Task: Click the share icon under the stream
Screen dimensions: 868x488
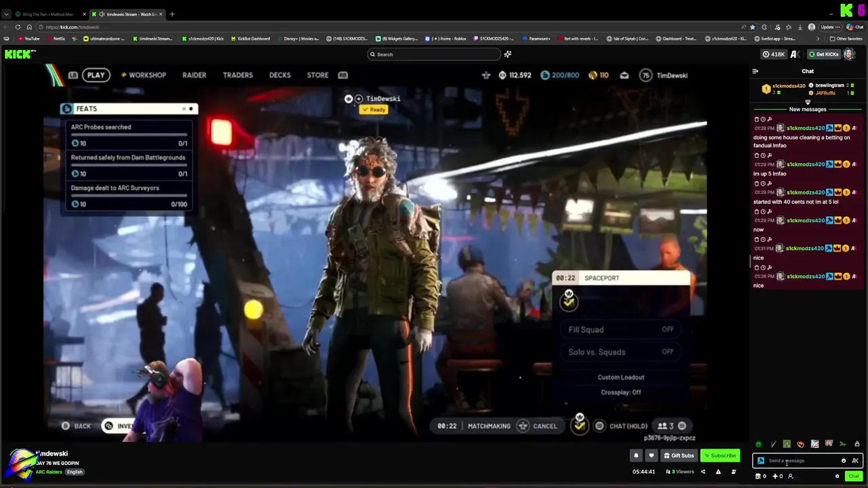Action: tap(703, 472)
